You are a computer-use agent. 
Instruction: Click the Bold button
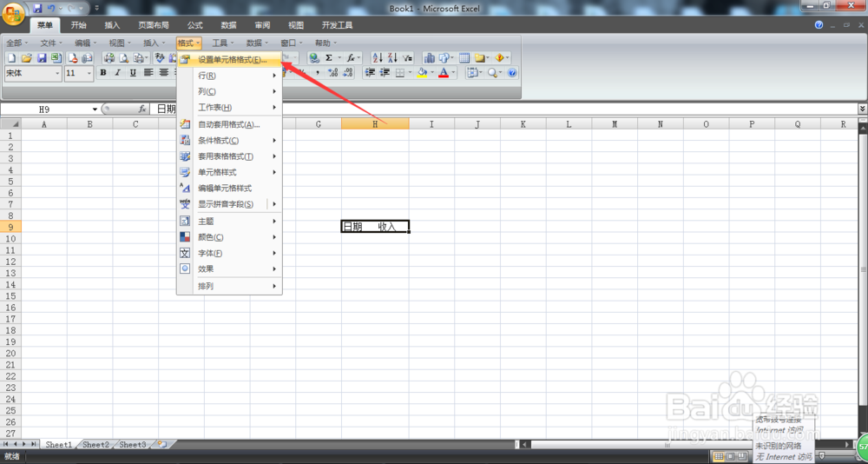[103, 73]
